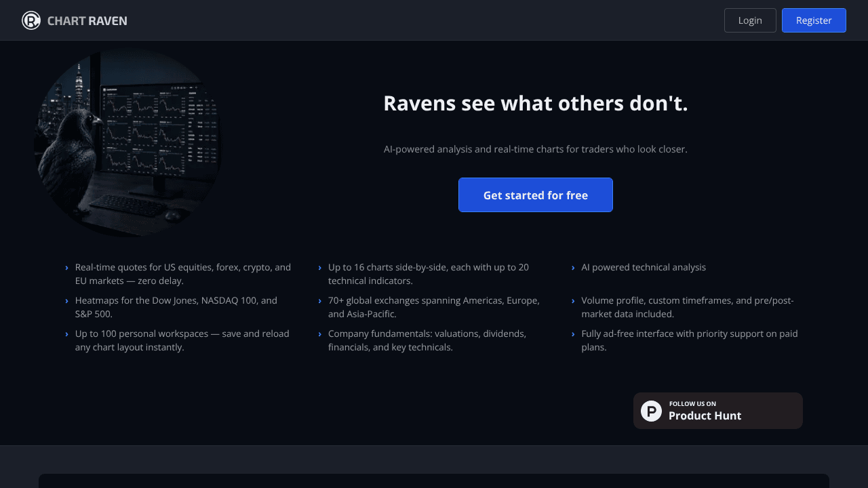This screenshot has width=868, height=488.
Task: Click the Volume profile feature text
Action: [688, 307]
